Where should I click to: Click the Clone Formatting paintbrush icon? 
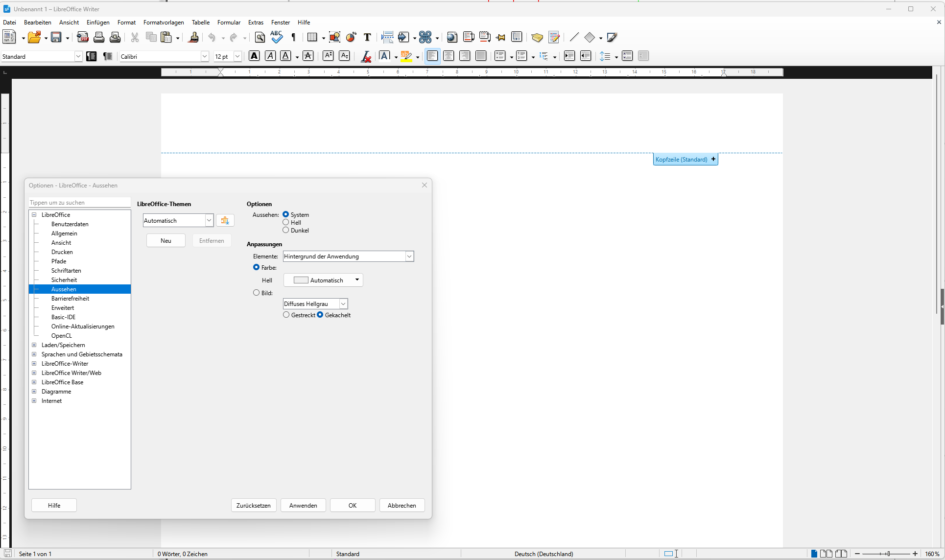click(x=194, y=37)
